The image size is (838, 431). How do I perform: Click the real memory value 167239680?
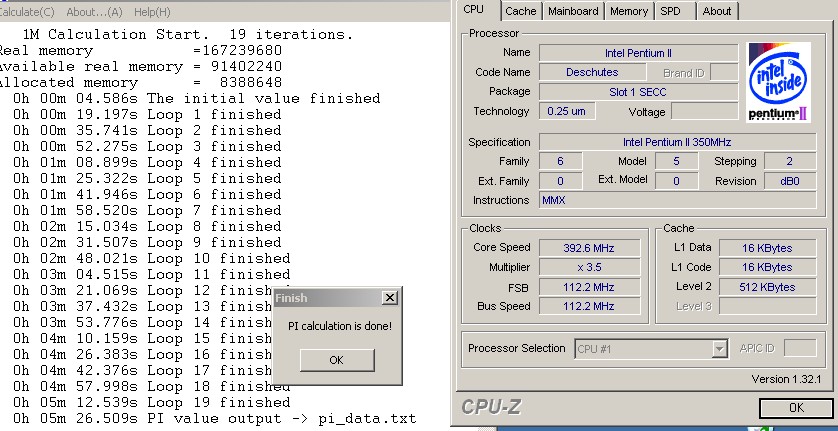[x=242, y=51]
